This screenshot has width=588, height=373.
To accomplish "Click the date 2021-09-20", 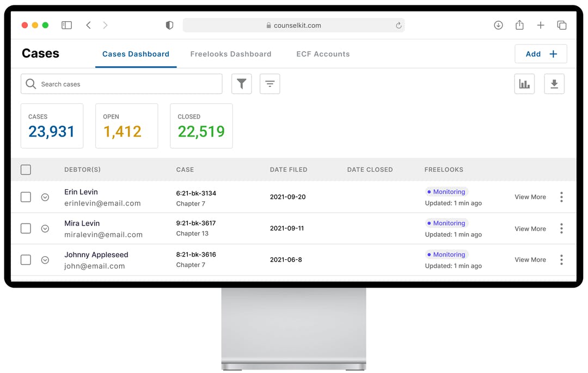I will tap(287, 197).
